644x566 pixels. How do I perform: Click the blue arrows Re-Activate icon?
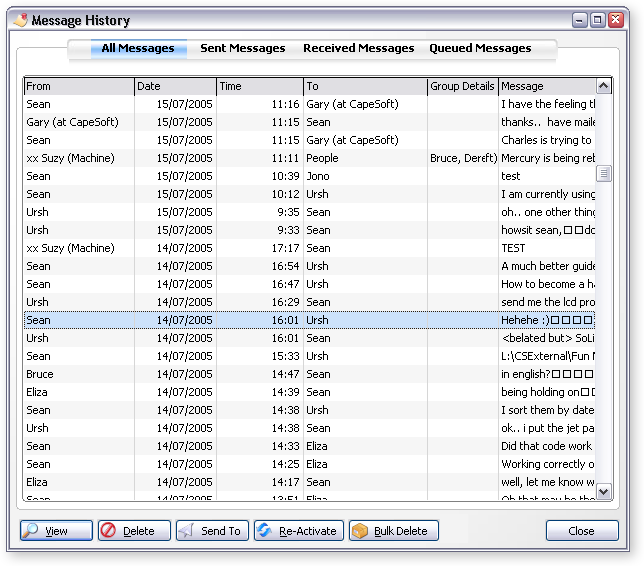pos(265,531)
